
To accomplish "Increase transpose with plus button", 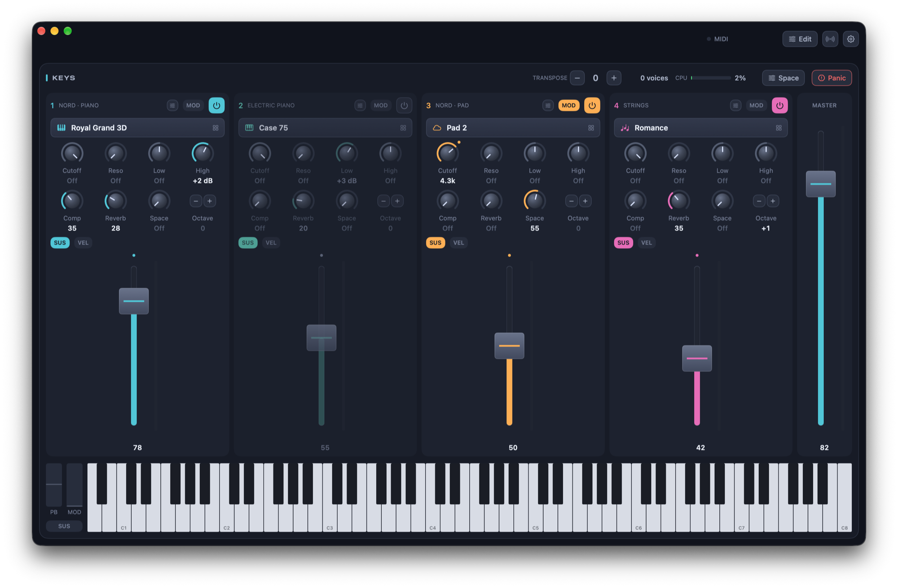I will pyautogui.click(x=614, y=78).
